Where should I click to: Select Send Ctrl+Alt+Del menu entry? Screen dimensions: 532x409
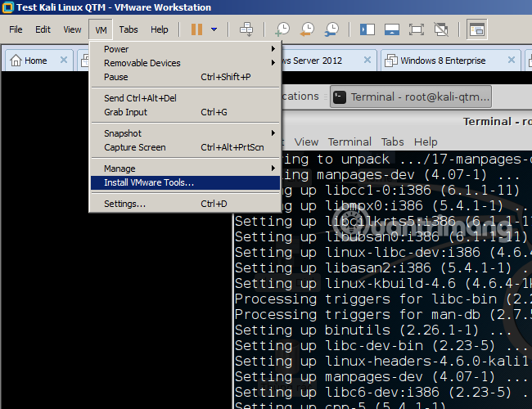(x=185, y=98)
